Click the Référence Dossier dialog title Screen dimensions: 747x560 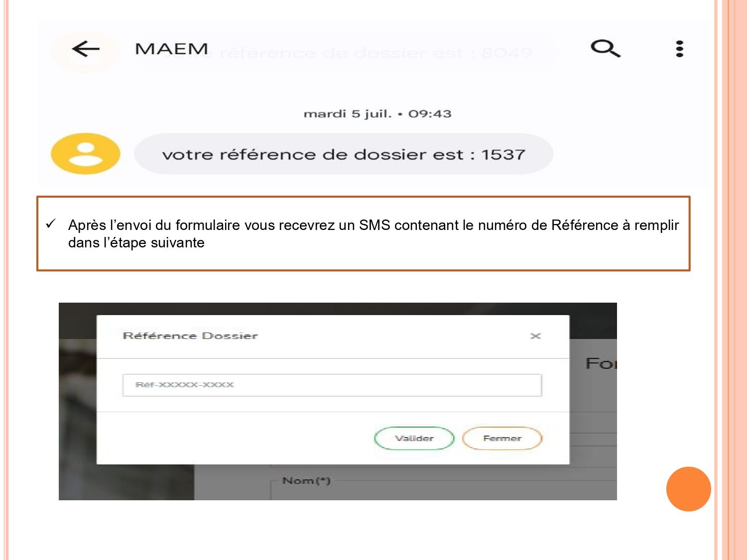click(190, 336)
